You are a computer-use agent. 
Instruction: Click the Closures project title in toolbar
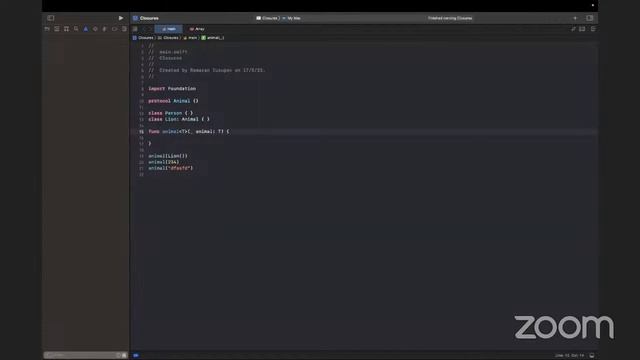click(x=149, y=18)
